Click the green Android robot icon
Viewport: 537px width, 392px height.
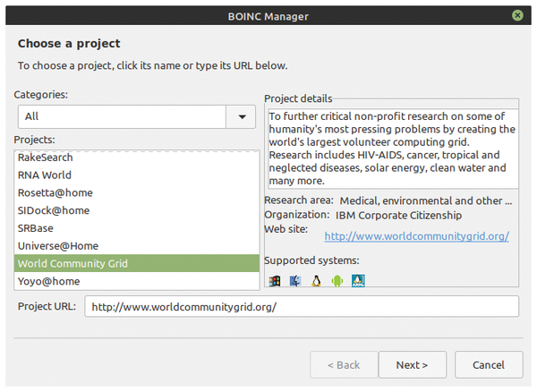(337, 281)
